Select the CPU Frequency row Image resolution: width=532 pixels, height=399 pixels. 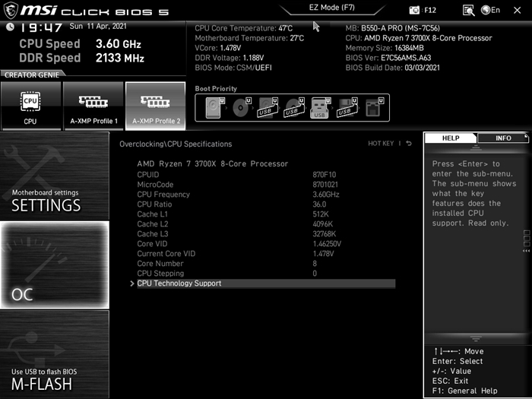(x=266, y=195)
